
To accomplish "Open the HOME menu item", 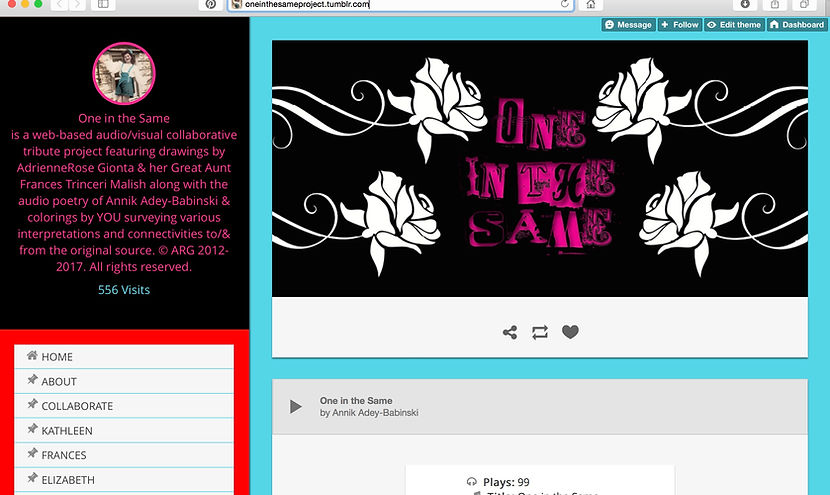I will tap(124, 357).
